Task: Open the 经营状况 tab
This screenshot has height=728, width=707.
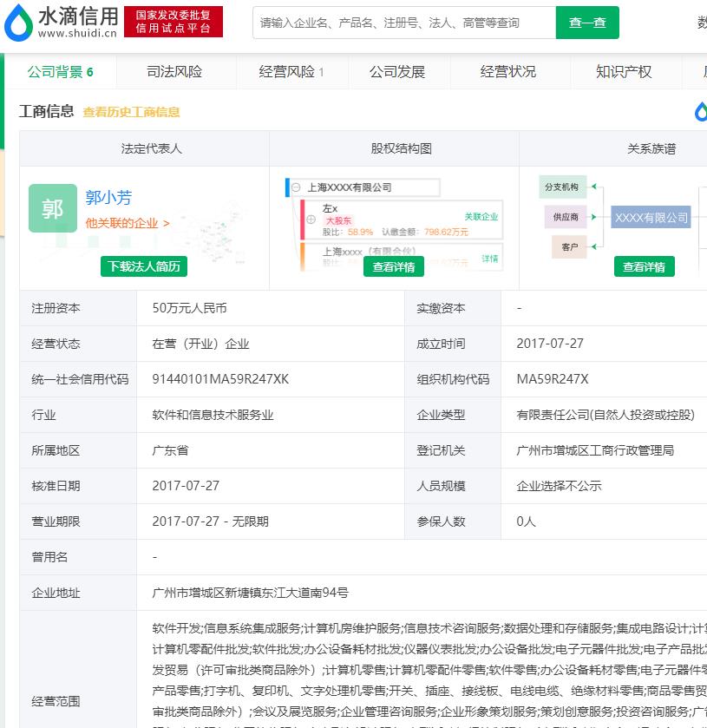Action: [x=508, y=72]
